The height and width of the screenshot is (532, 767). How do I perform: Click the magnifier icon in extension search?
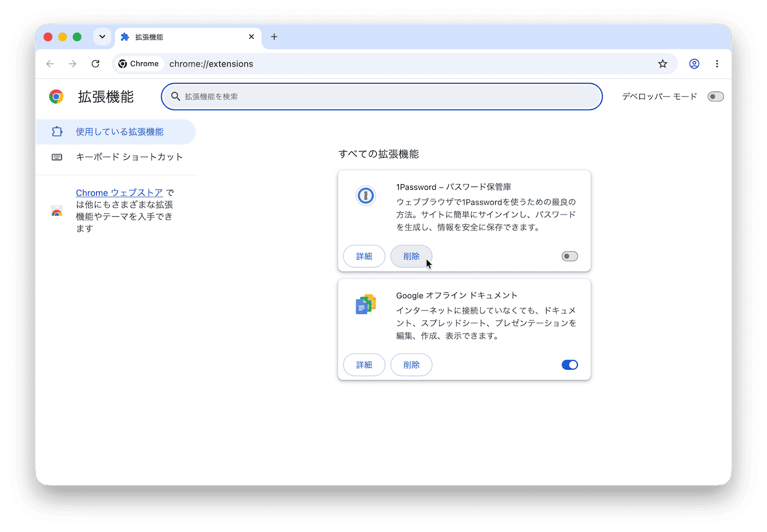pos(176,97)
